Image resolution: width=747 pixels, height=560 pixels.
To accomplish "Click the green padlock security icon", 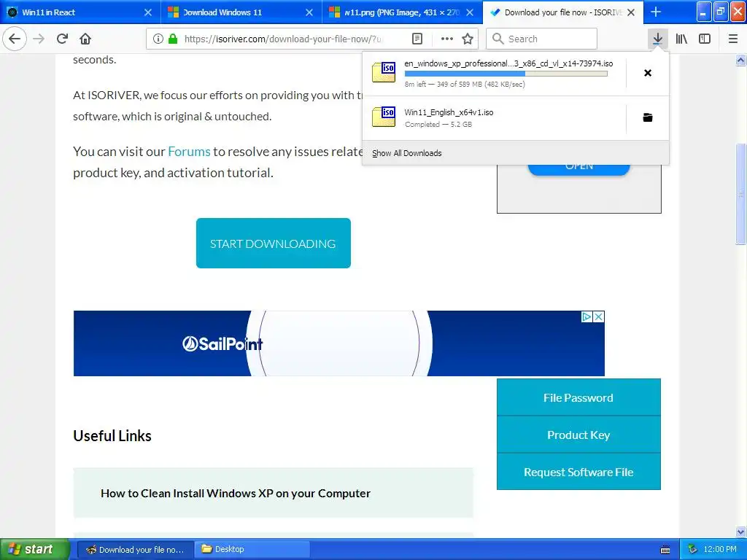I will click(x=173, y=39).
